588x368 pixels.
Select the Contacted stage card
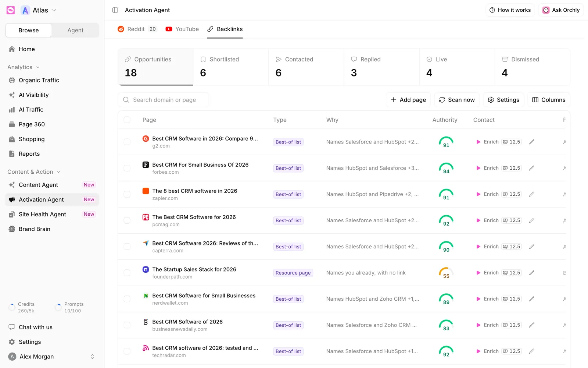(306, 67)
